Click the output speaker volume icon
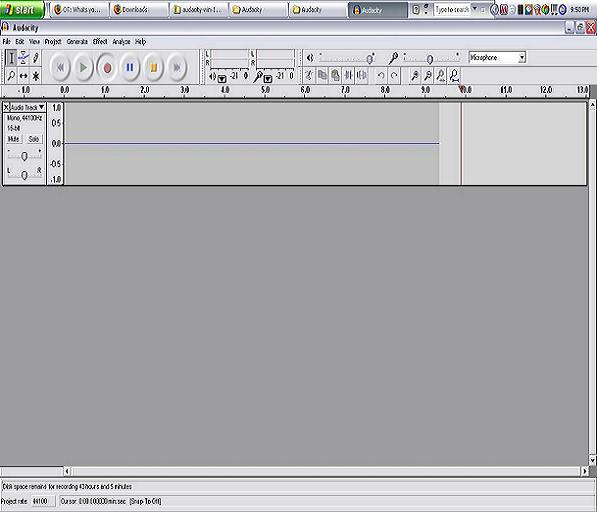This screenshot has width=597, height=512. pos(310,58)
